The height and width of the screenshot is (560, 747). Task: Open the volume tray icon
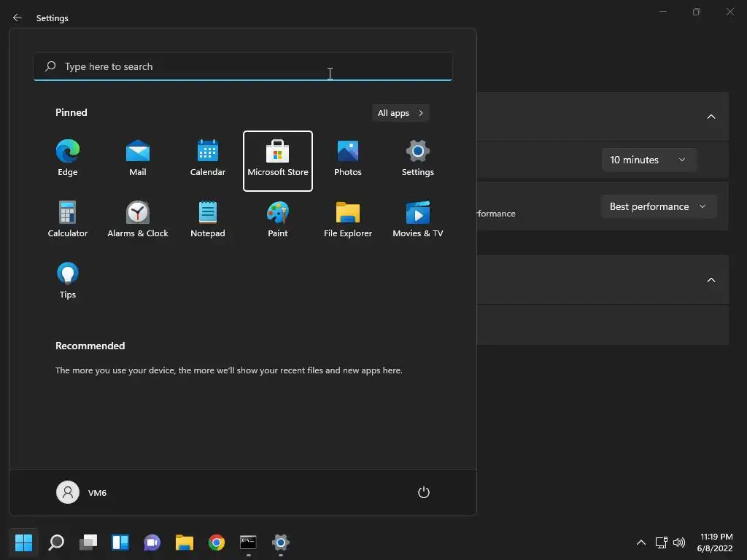679,542
